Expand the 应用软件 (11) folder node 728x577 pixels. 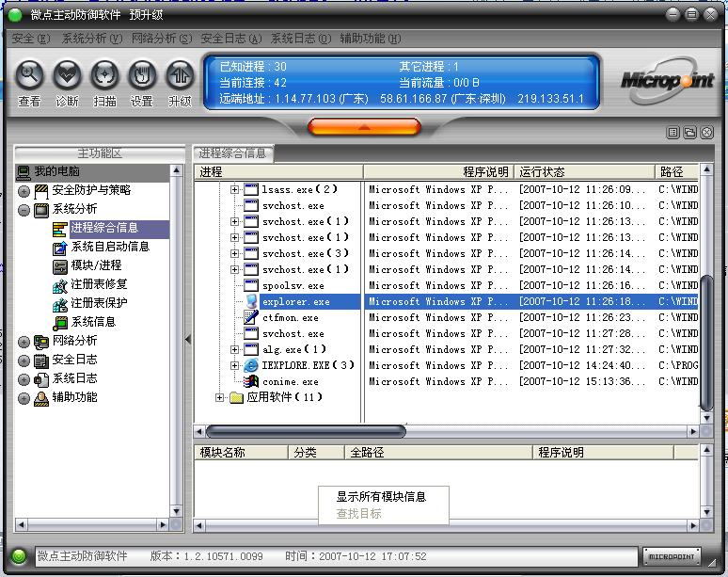click(x=219, y=397)
